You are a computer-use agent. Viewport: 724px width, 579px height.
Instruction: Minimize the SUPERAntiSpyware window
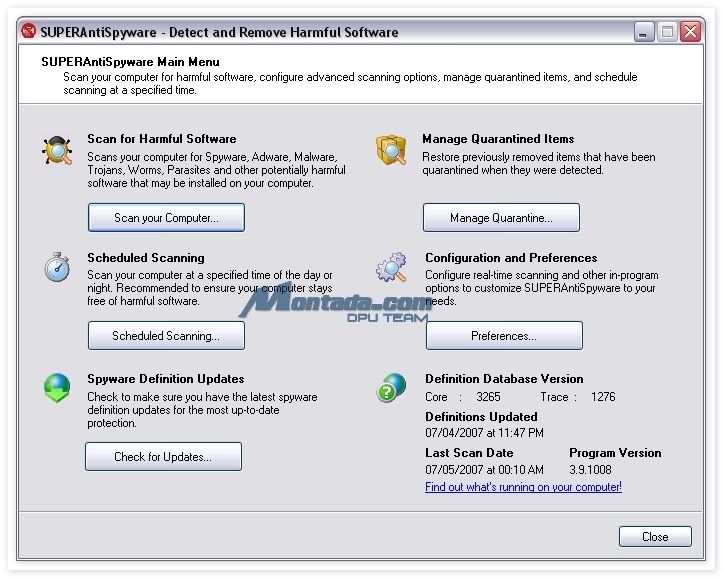pyautogui.click(x=643, y=32)
